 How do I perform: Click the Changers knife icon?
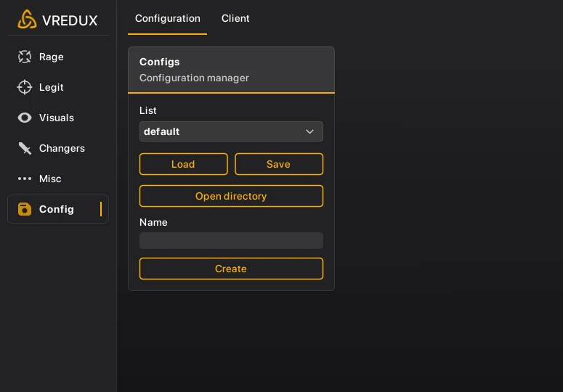coord(25,148)
